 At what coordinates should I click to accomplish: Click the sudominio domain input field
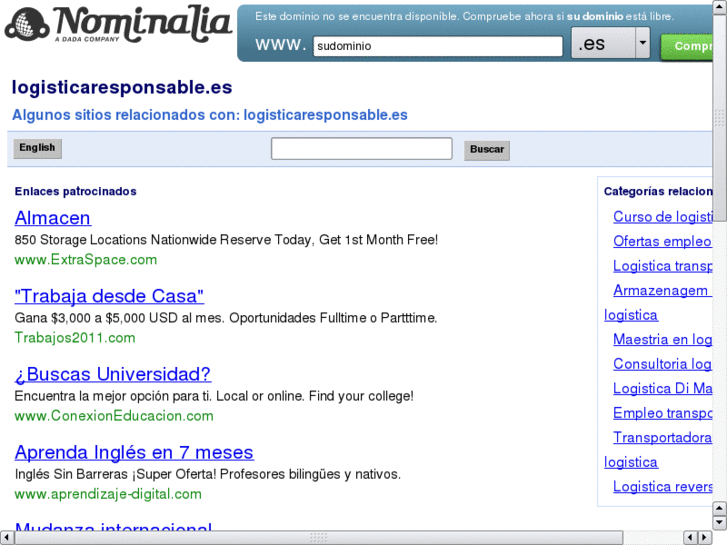[x=438, y=46]
